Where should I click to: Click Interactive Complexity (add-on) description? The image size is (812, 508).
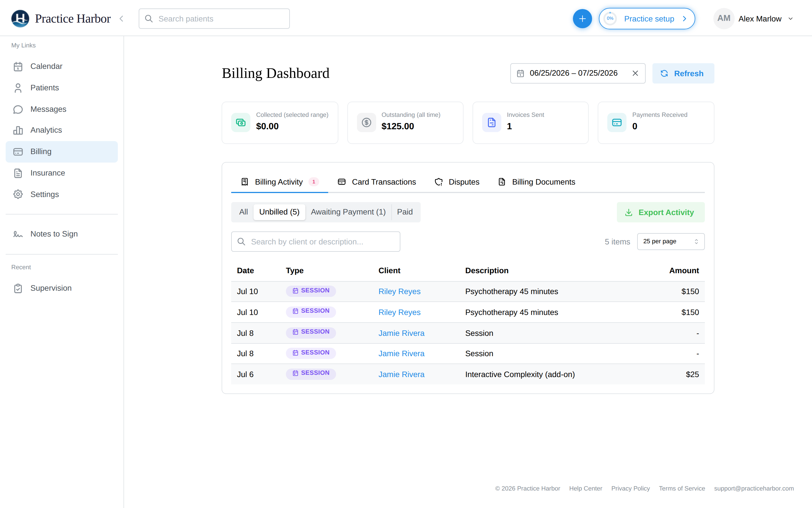(520, 374)
